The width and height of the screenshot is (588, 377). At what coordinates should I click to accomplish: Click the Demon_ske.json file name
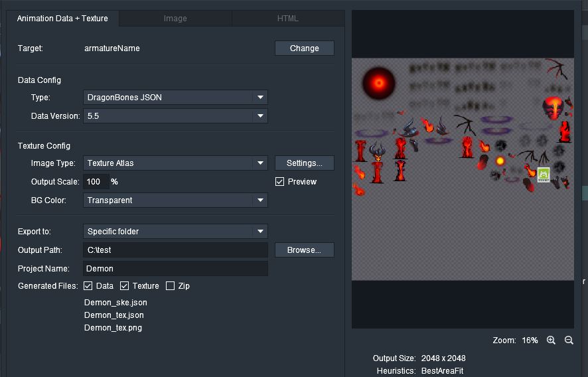click(115, 303)
